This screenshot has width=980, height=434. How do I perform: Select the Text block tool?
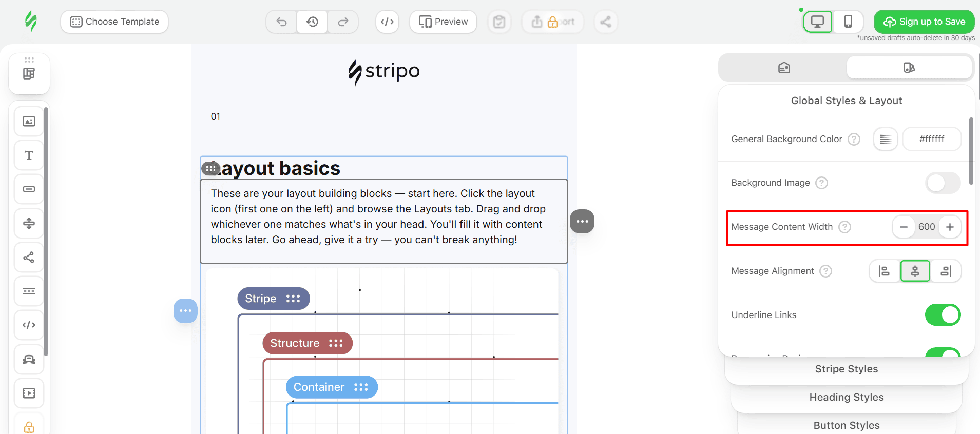coord(29,155)
